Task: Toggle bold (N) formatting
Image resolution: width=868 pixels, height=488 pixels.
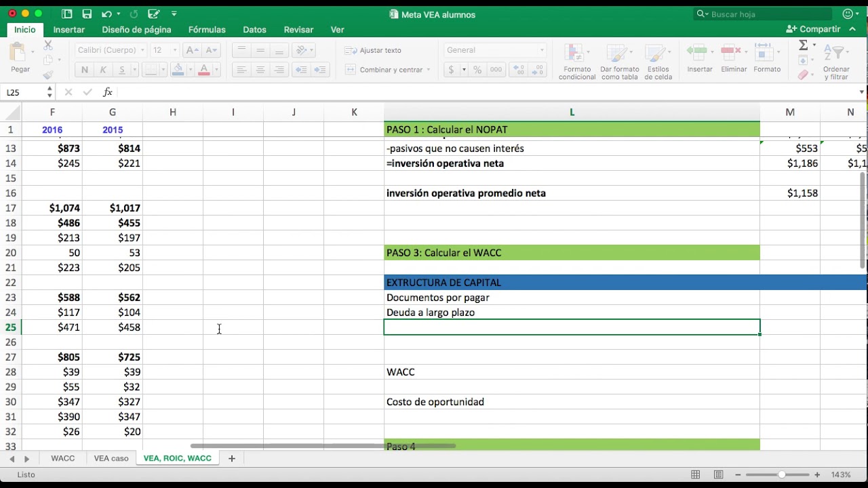Action: [85, 70]
